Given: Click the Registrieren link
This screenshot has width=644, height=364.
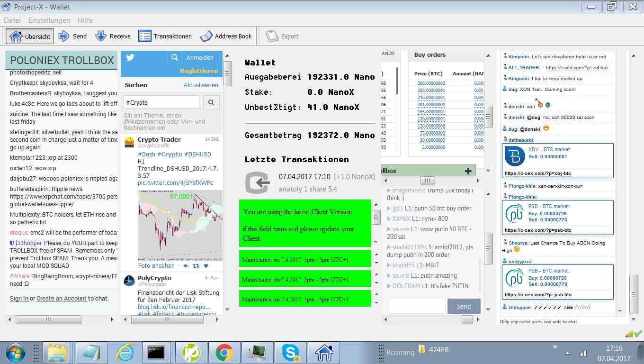Looking at the screenshot, I should [x=199, y=71].
